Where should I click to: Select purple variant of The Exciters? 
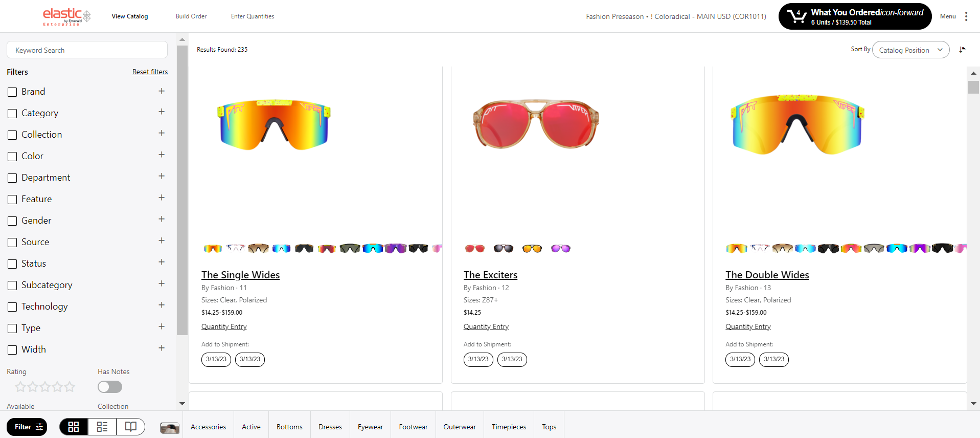tap(561, 249)
